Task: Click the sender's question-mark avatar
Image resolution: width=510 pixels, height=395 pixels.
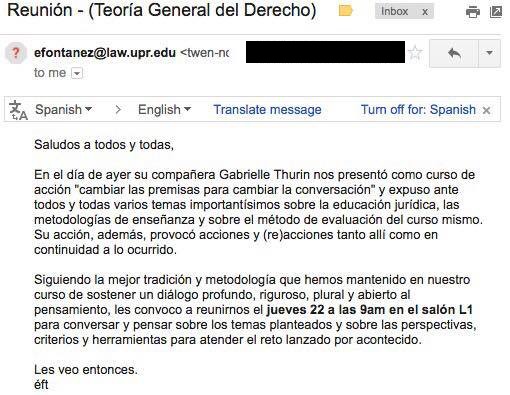Action: pos(16,53)
